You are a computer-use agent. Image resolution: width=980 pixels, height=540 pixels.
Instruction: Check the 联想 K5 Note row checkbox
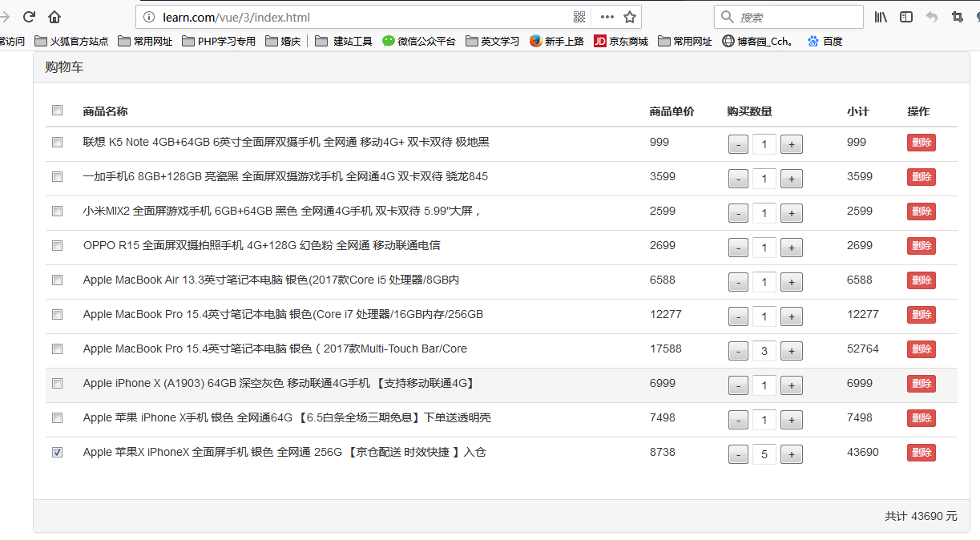57,142
